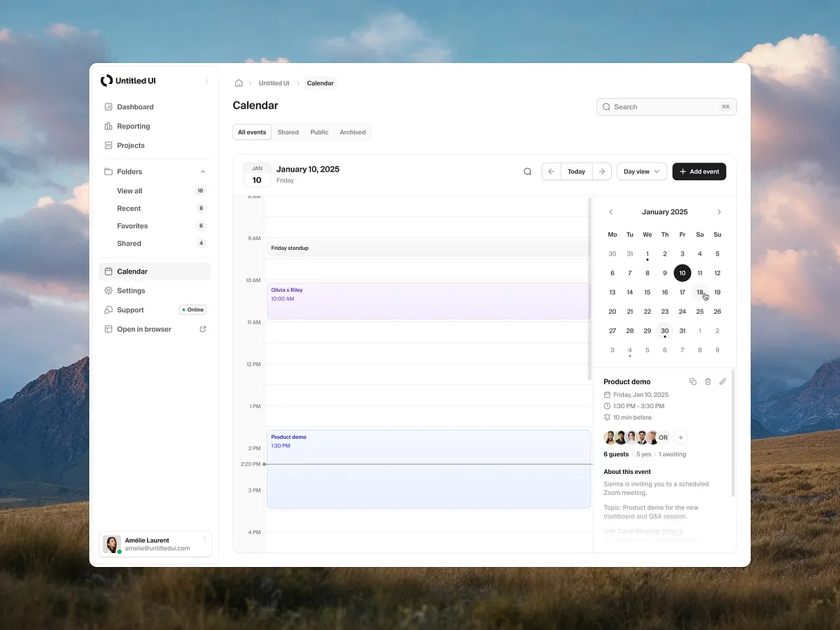This screenshot has height=630, width=840.
Task: Click the Friday, Jan 10, 2025 date text
Action: coord(640,395)
